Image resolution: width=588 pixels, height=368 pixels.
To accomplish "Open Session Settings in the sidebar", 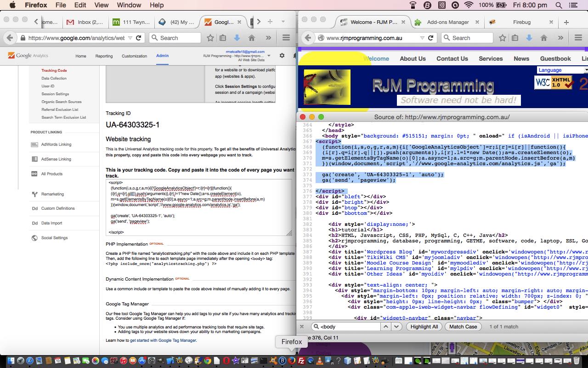I will tap(55, 94).
